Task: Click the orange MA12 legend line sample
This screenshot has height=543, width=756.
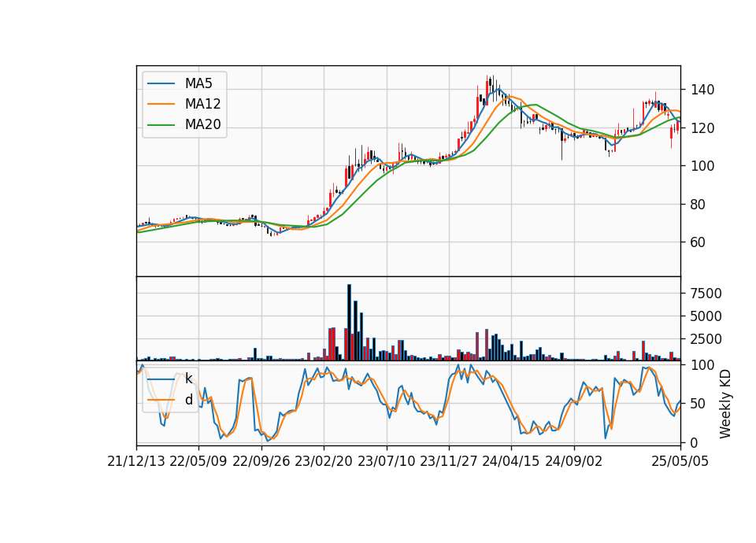Action: click(x=161, y=104)
